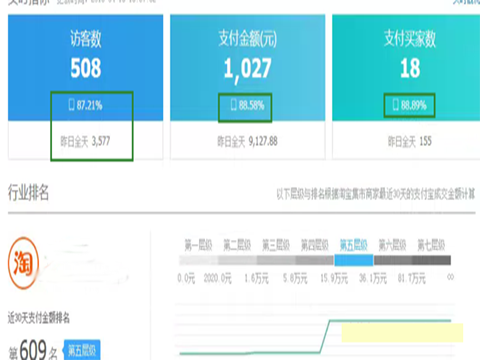This screenshot has width=480, height=360.
Task: Select the 第七层级 tier tab
Action: (x=431, y=245)
